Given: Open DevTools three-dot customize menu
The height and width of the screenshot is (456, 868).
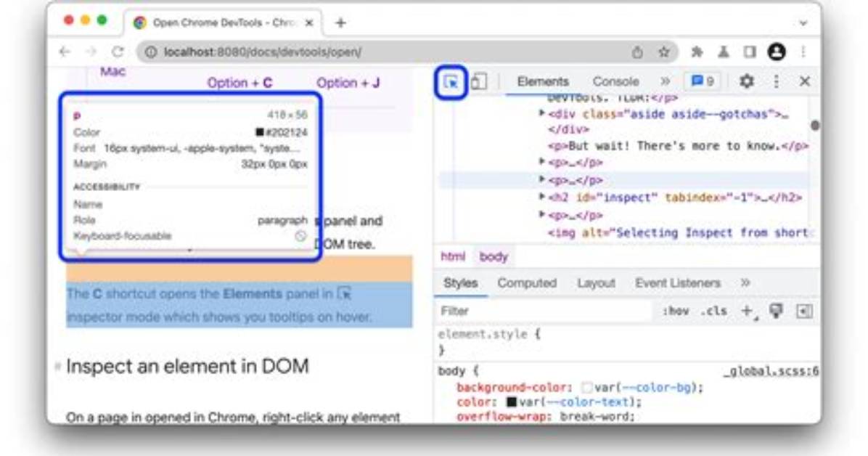Looking at the screenshot, I should point(776,81).
